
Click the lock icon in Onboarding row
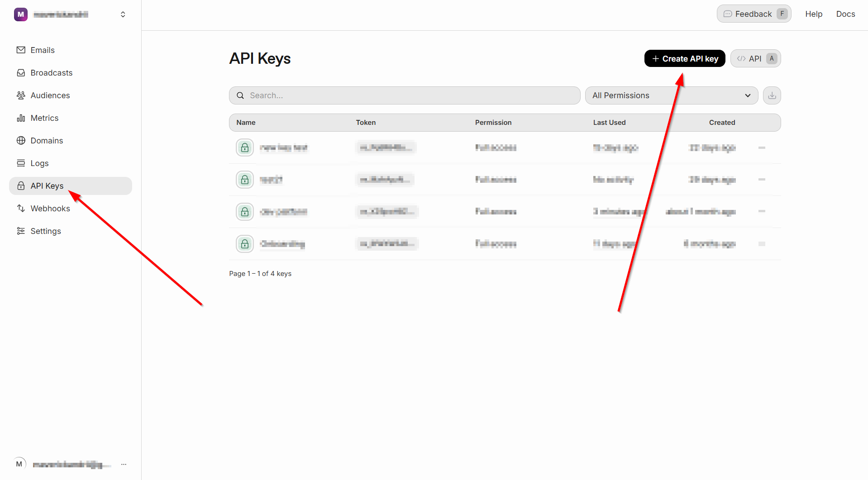245,244
